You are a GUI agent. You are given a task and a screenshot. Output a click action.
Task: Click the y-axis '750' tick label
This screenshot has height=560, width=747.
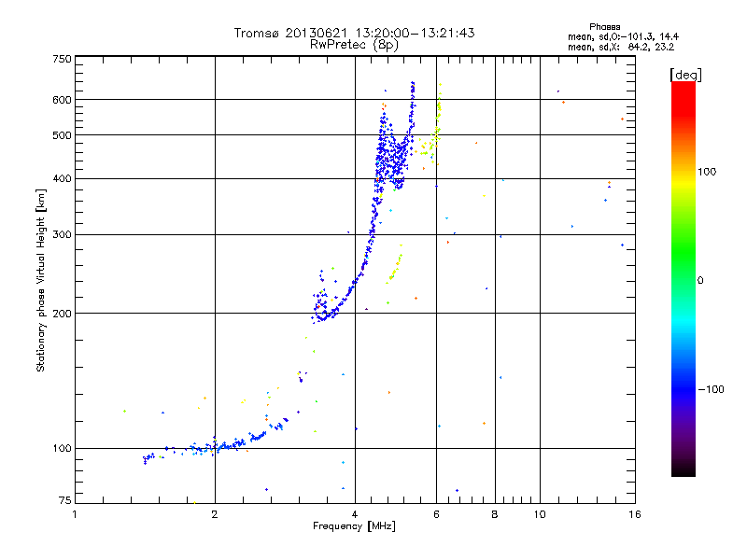(62, 59)
